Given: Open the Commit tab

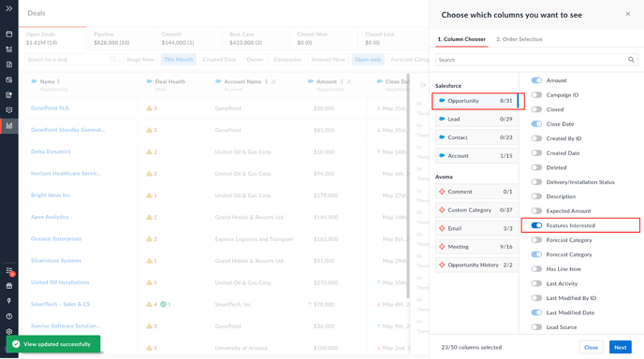Looking at the screenshot, I should pos(188,38).
